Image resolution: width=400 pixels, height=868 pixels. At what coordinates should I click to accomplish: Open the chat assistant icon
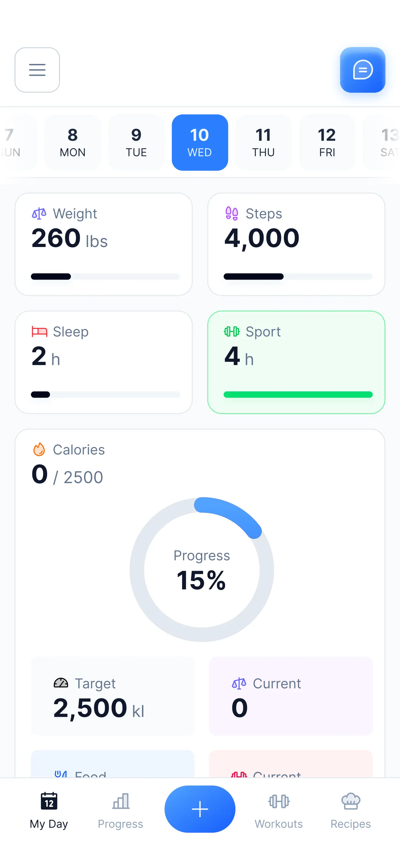click(x=362, y=70)
